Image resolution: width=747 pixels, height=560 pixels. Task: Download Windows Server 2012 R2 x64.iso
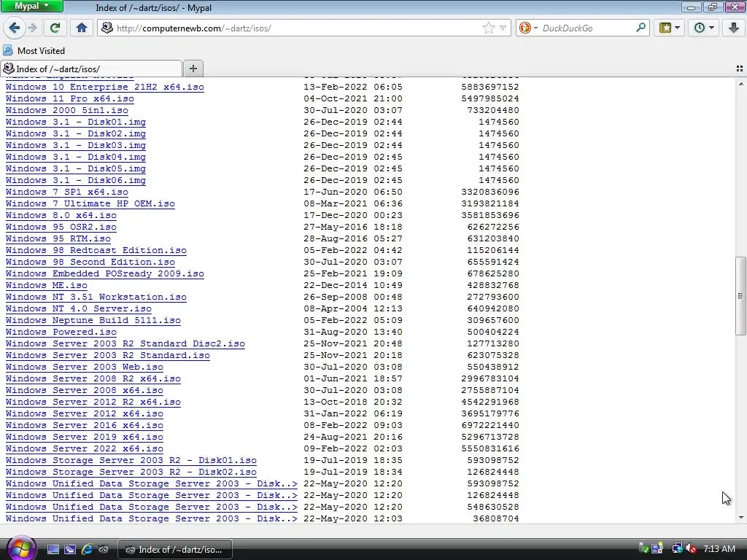(x=93, y=402)
